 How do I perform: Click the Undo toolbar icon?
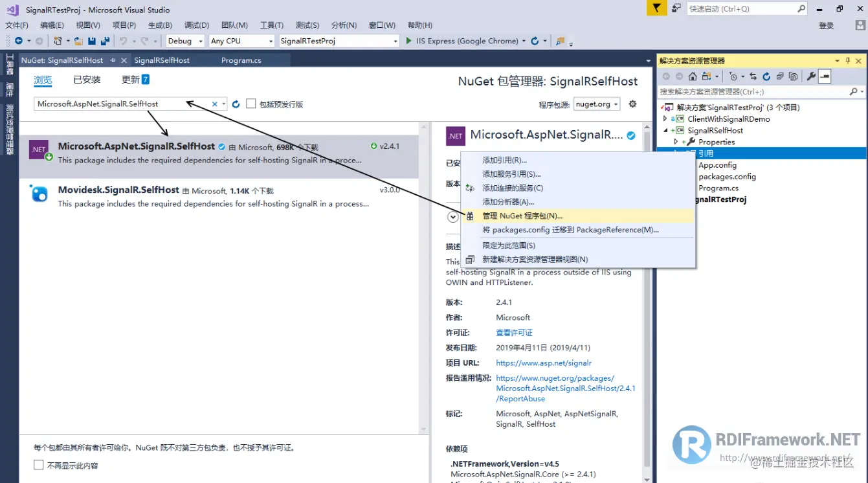pos(123,41)
